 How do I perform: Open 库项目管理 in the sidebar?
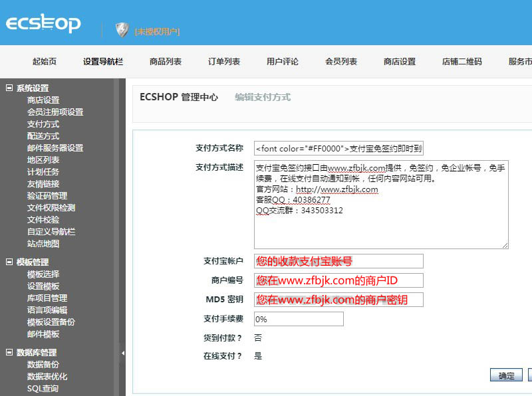(x=47, y=298)
